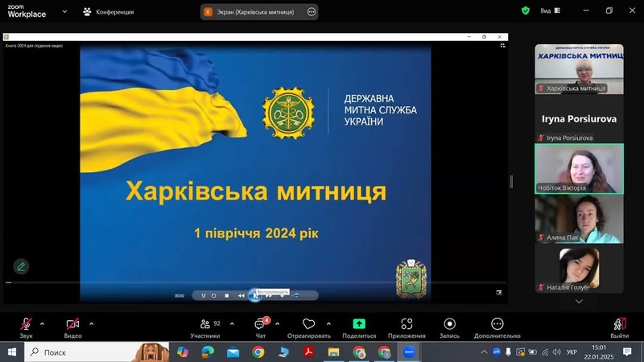Click the view switch icon at player top-right
Screen dimensions: 644x362
(x=502, y=46)
